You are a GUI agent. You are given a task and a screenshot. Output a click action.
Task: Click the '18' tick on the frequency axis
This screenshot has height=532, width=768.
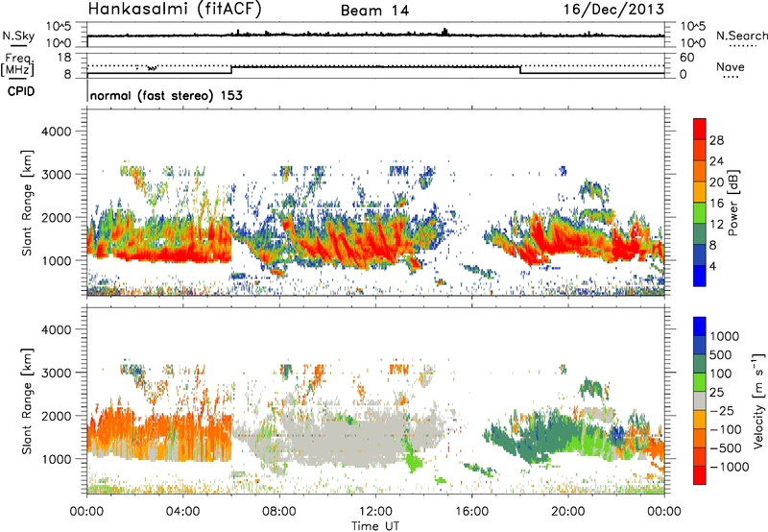64,58
